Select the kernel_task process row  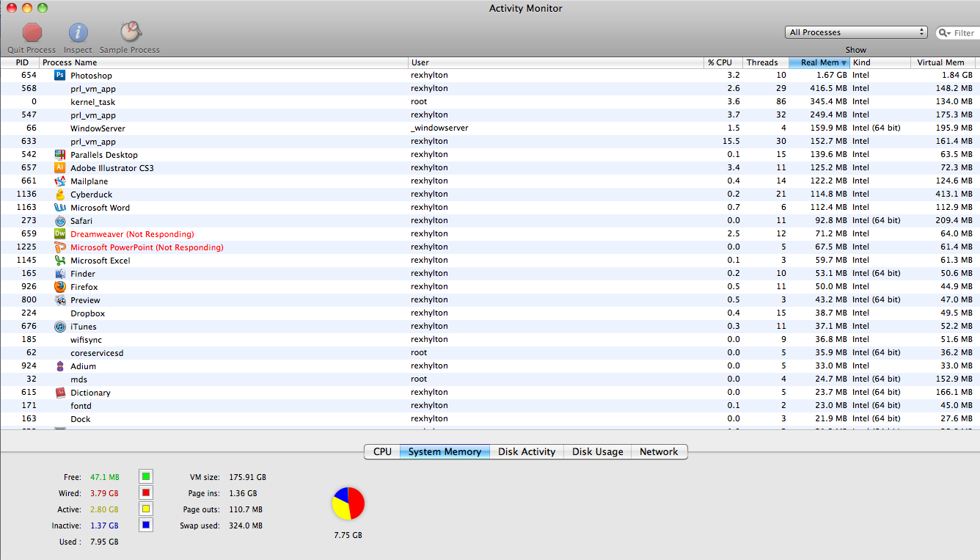pyautogui.click(x=490, y=101)
